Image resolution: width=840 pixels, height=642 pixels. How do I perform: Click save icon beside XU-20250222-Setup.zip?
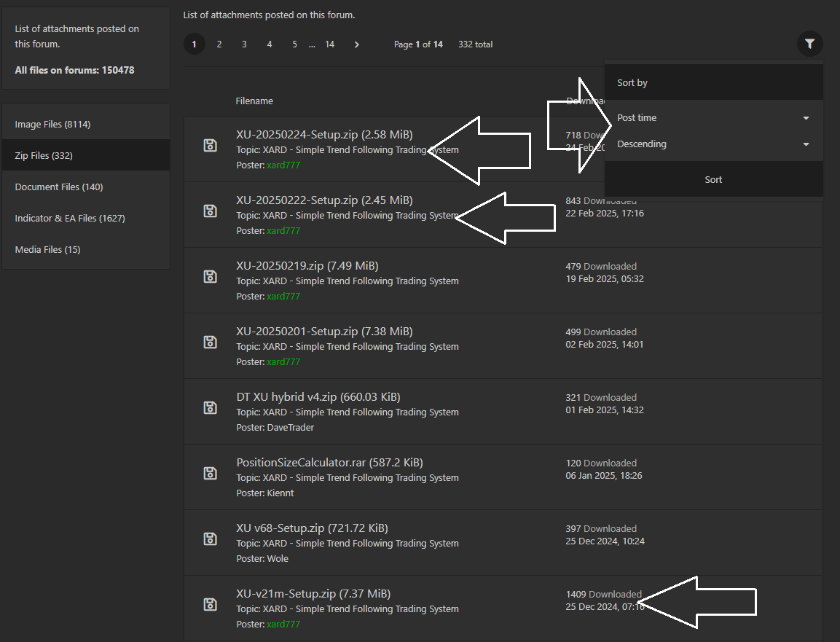(x=210, y=211)
